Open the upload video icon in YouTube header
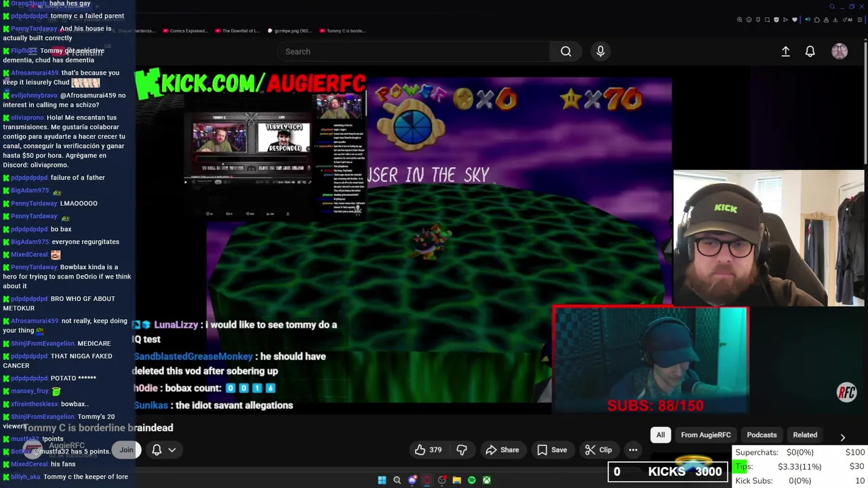Image resolution: width=868 pixels, height=488 pixels. pos(785,52)
